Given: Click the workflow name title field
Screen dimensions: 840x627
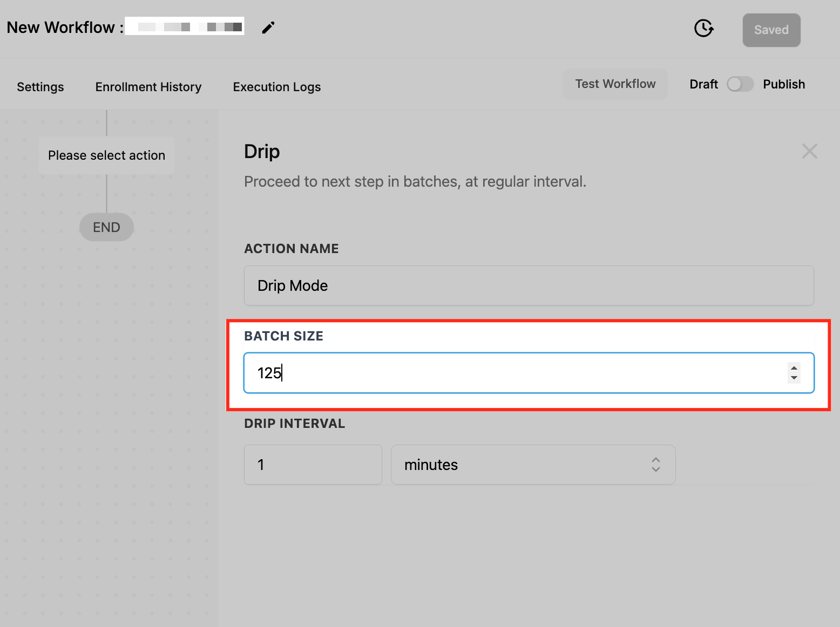Looking at the screenshot, I should pos(185,26).
